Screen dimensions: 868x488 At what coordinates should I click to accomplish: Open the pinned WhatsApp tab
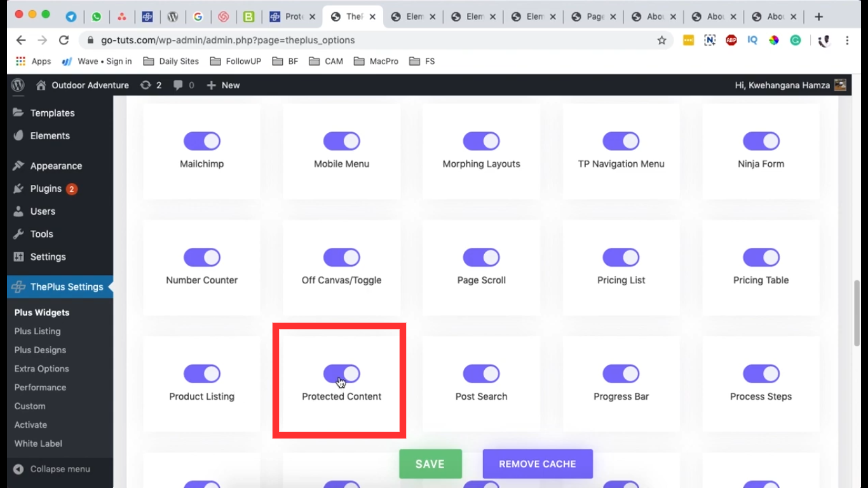[97, 17]
